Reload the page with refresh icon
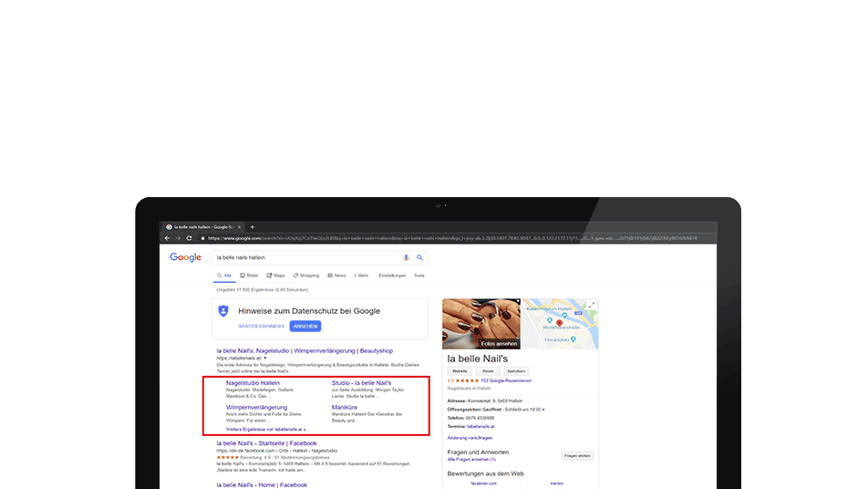Image resolution: width=868 pixels, height=489 pixels. coord(189,238)
